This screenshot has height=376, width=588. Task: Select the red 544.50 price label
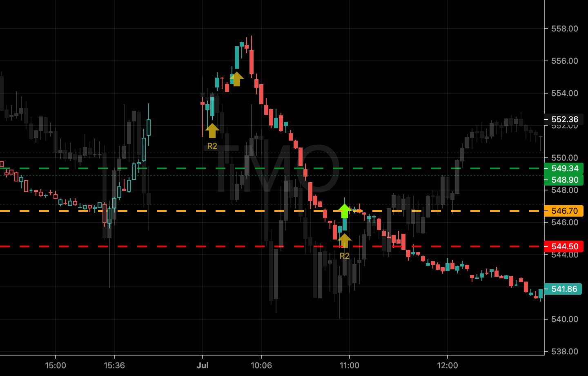564,246
